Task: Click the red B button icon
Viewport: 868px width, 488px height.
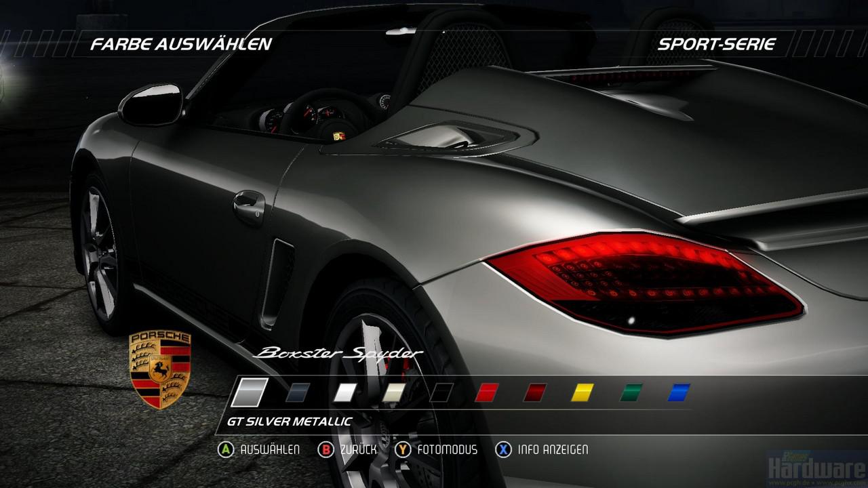Action: click(326, 449)
